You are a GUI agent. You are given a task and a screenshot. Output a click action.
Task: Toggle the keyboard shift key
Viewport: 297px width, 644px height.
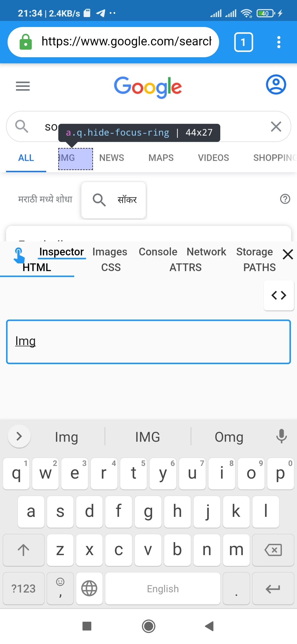click(x=24, y=550)
